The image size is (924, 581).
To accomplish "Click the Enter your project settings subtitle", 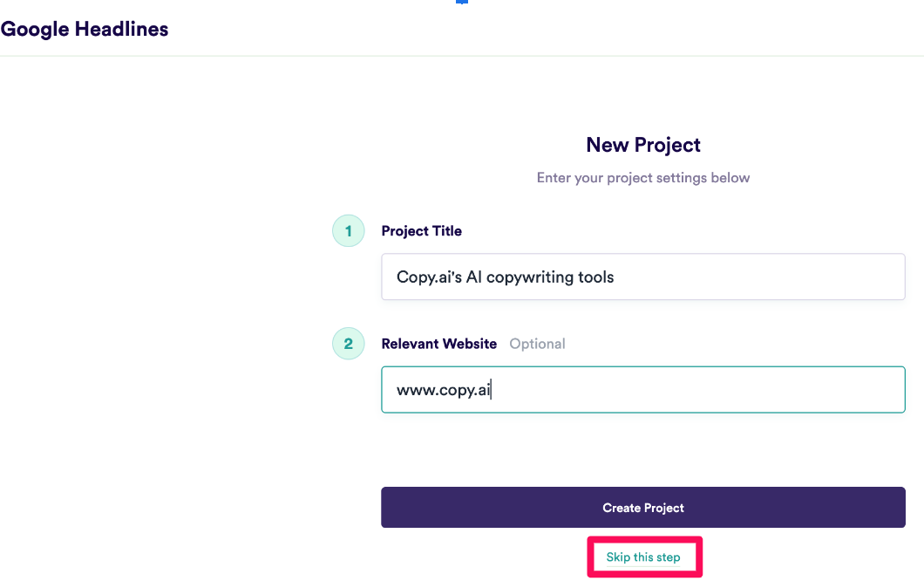I will click(643, 178).
